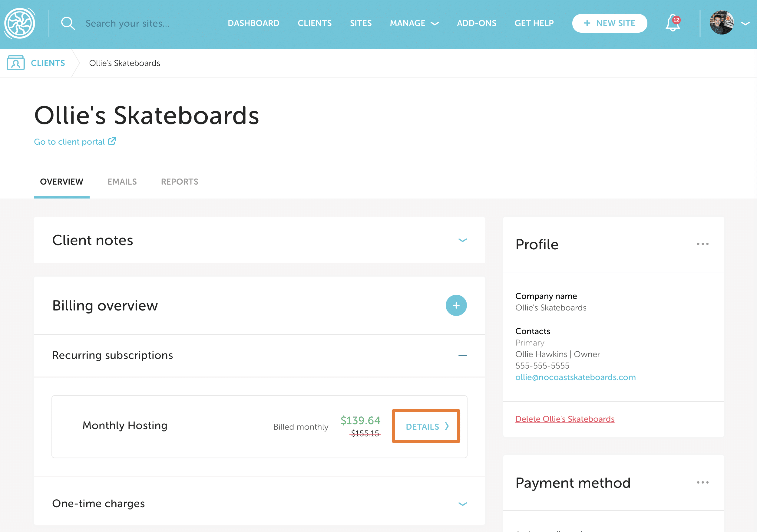Switch to the Emails tab

[x=122, y=182]
